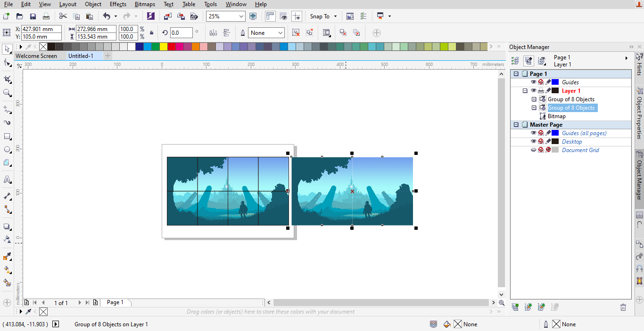Select the Rectangle tool
Image resolution: width=644 pixels, height=331 pixels.
7,137
